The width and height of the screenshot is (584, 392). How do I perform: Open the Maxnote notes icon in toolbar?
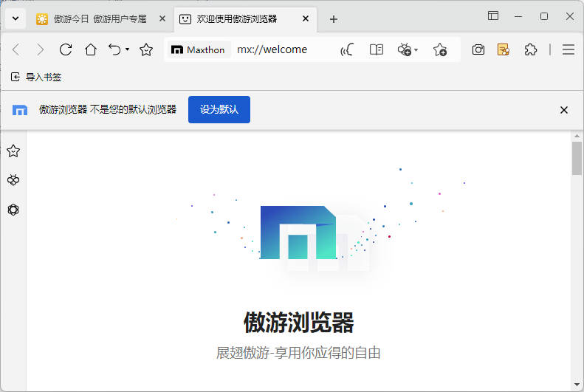pos(504,49)
